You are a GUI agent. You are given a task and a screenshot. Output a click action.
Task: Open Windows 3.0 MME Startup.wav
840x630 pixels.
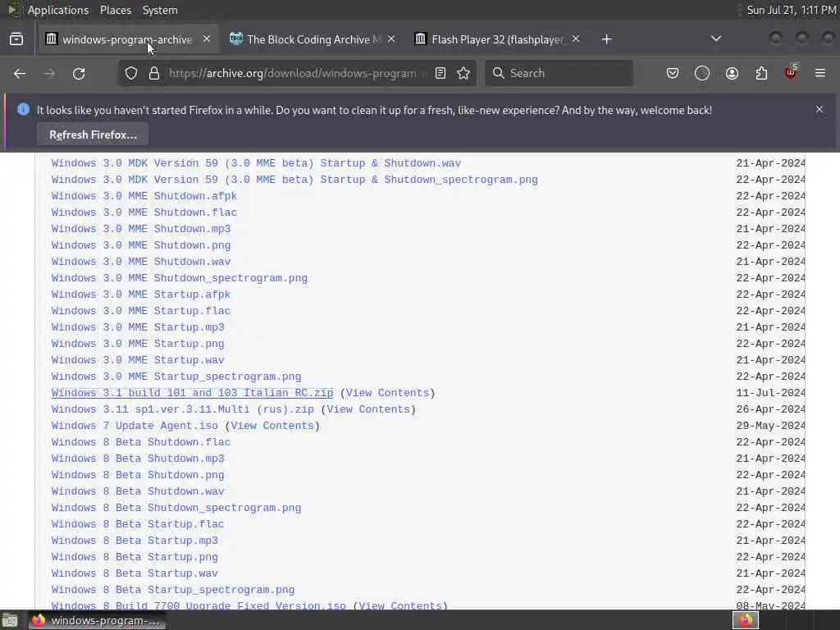(138, 360)
